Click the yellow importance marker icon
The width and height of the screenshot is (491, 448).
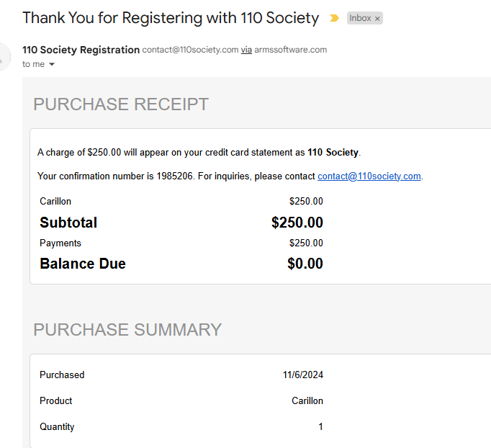[334, 18]
